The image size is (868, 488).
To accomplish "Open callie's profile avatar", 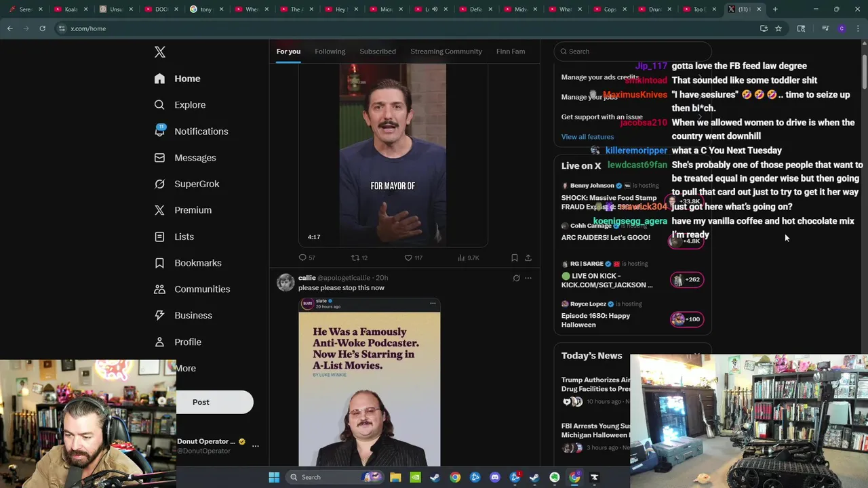I will pyautogui.click(x=285, y=282).
